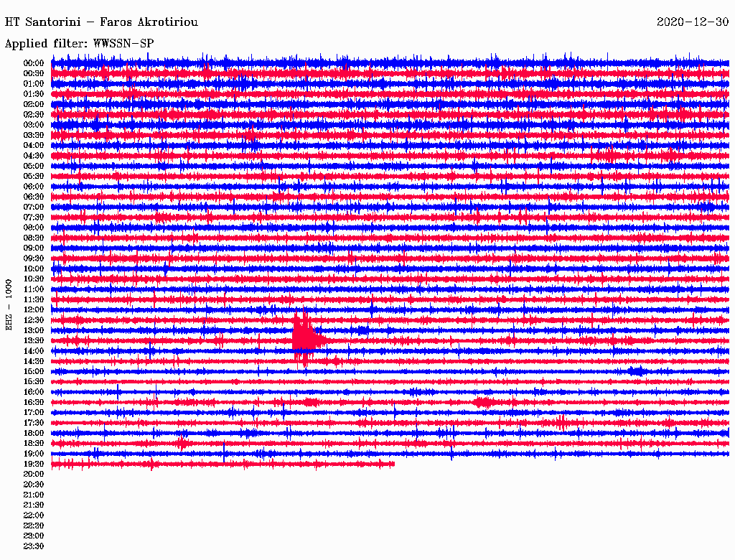Select the 19:00 time label
This screenshot has width=735, height=560.
click(33, 454)
